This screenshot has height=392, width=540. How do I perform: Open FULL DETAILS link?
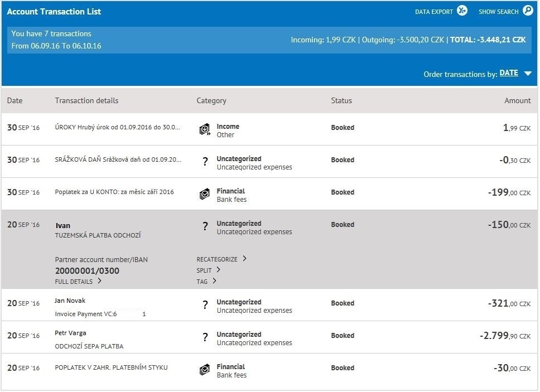pos(74,282)
